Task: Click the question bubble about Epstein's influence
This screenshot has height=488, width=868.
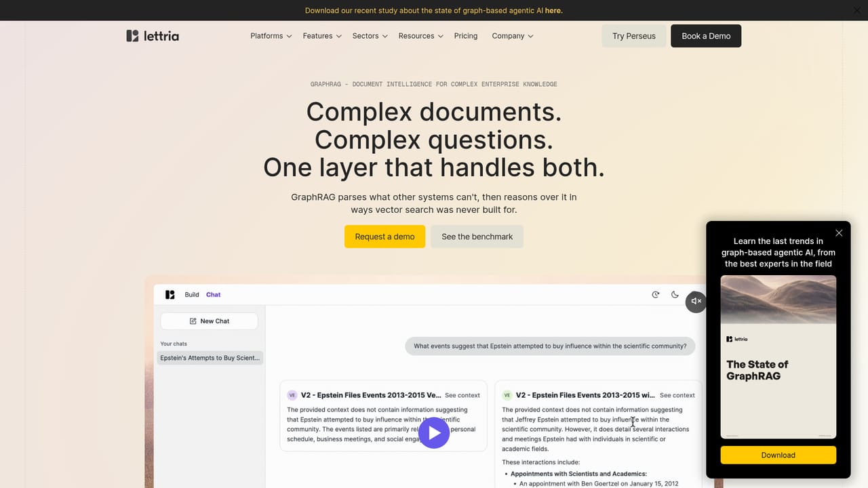Action: point(550,346)
